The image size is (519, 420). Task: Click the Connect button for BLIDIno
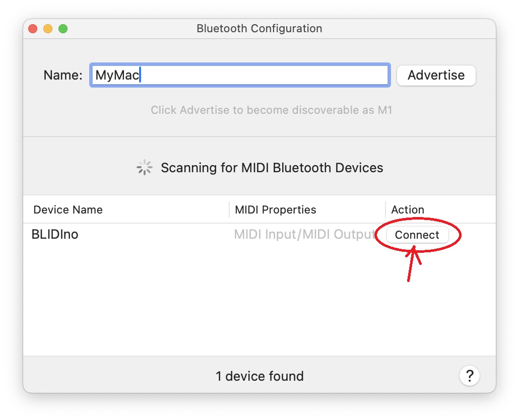click(417, 235)
